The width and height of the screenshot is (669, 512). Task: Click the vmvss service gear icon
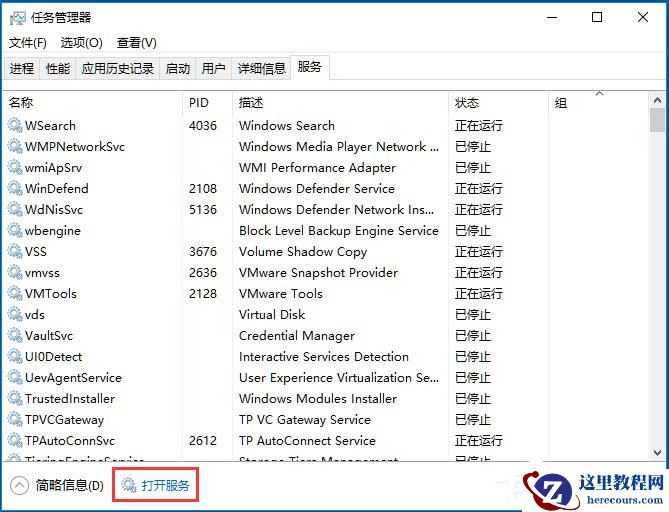15,272
